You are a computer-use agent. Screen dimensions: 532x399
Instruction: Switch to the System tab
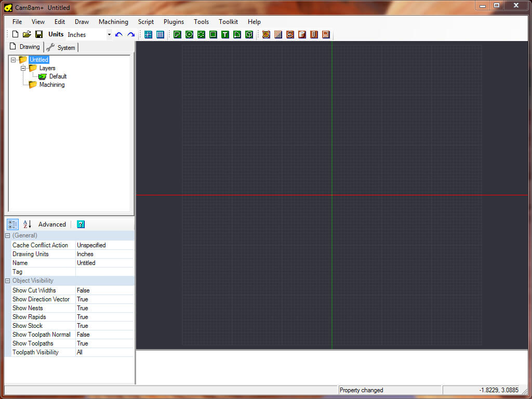[62, 47]
